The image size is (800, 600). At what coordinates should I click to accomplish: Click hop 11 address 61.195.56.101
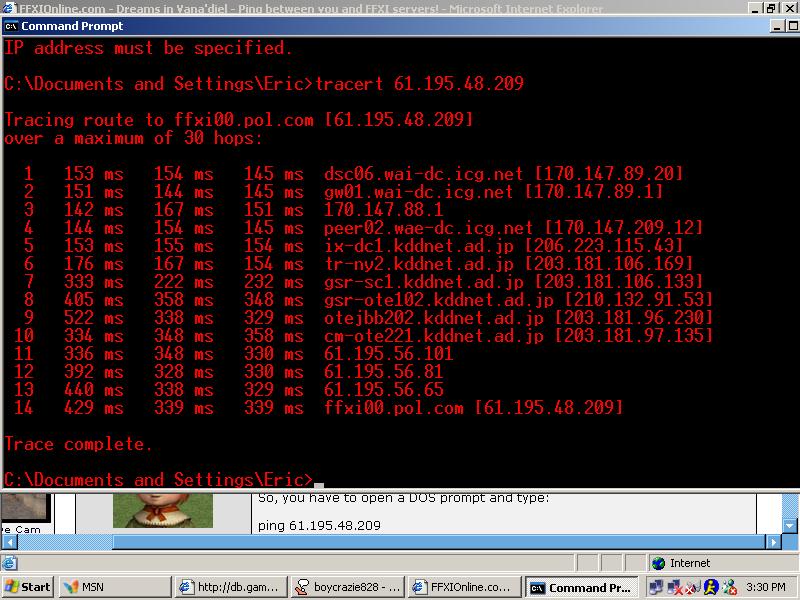(388, 354)
